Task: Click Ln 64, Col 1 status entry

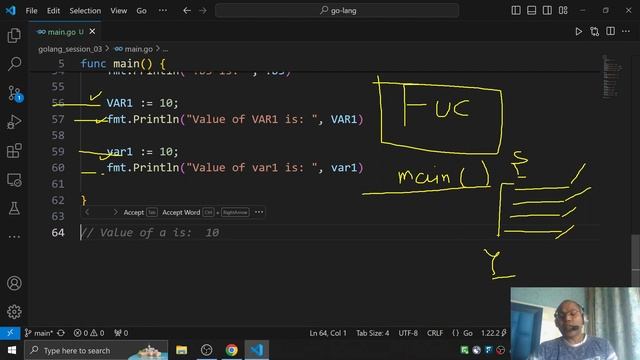Action: coord(328,333)
